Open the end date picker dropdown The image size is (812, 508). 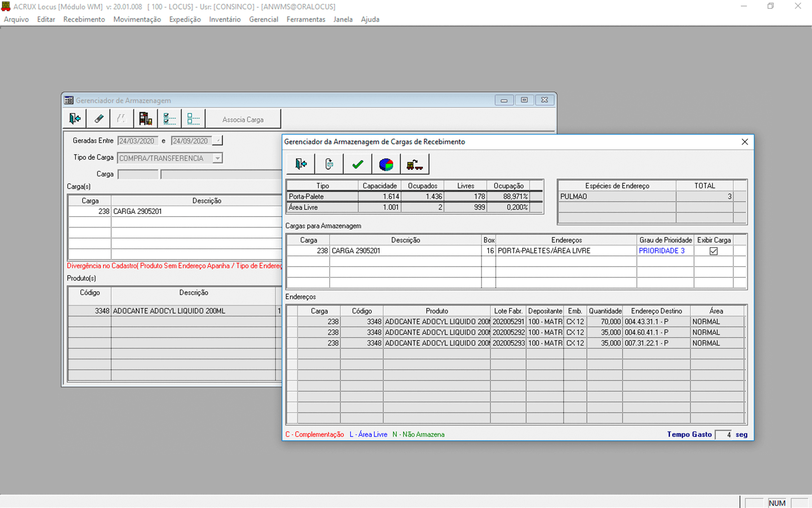(218, 141)
